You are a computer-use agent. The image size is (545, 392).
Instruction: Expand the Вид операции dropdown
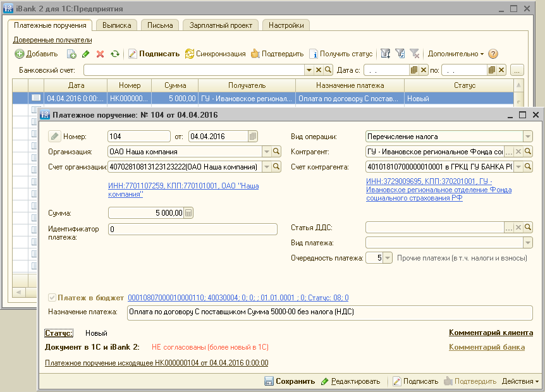click(527, 136)
